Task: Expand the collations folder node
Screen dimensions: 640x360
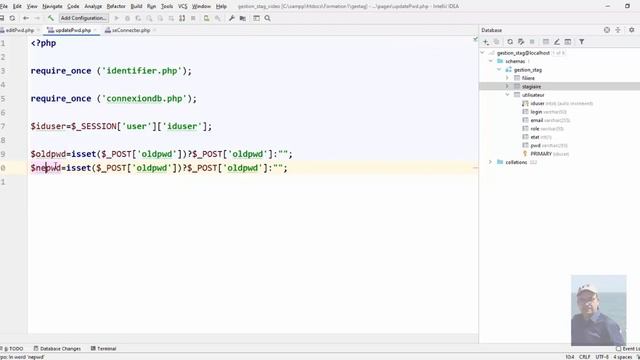Action: pos(491,162)
